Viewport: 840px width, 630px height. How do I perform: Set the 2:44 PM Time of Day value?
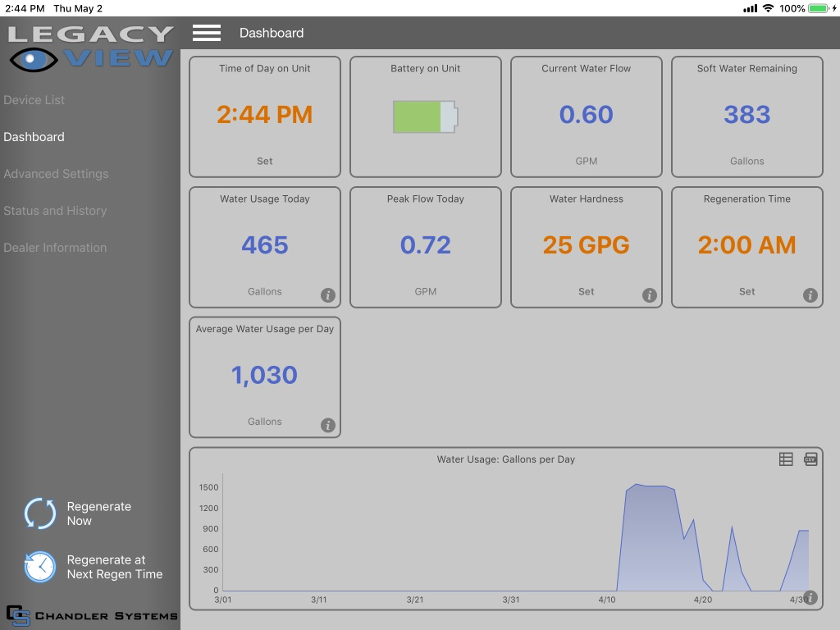(x=265, y=115)
